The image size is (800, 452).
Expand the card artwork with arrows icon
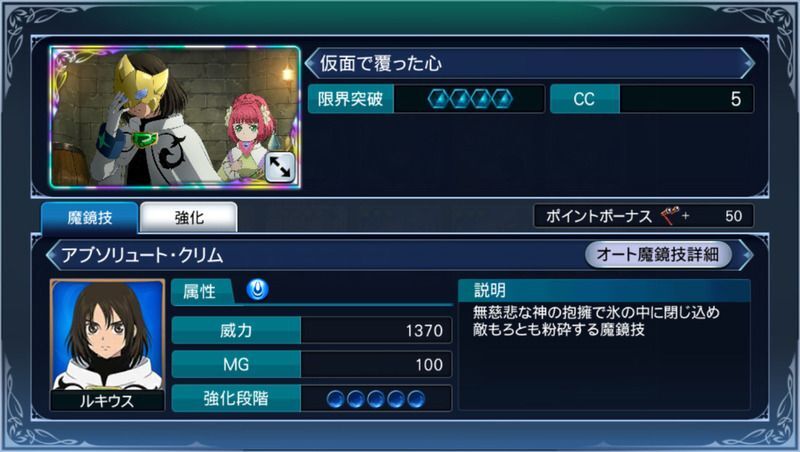(x=280, y=167)
